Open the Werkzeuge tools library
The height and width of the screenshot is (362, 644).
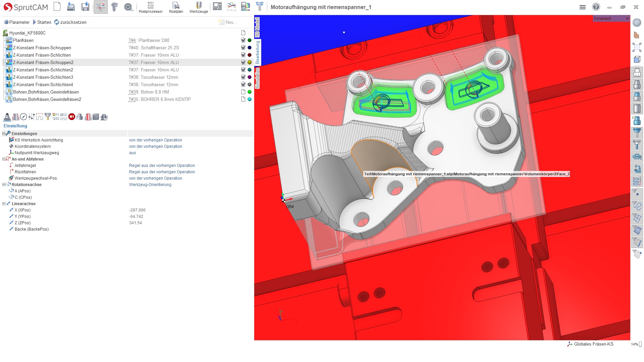[x=199, y=7]
